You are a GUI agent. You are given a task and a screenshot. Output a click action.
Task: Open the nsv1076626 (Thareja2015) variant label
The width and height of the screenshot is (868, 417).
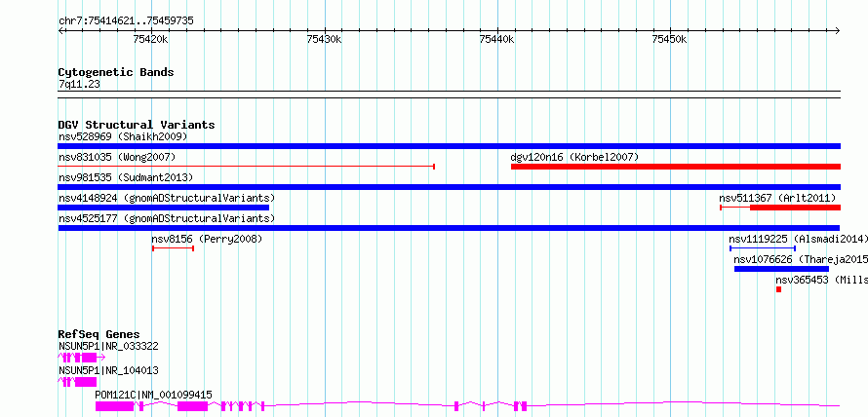[801, 260]
